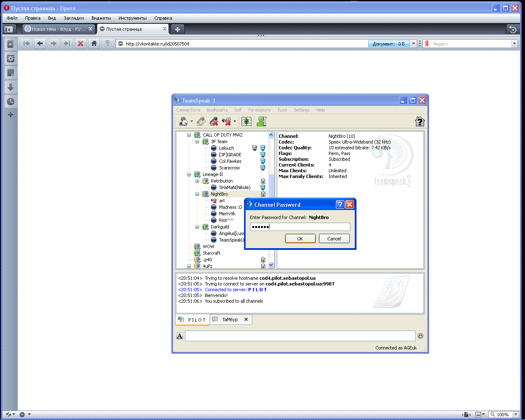Click the TeamSpeak chat message input field
This screenshot has height=420, width=525.
[x=300, y=336]
